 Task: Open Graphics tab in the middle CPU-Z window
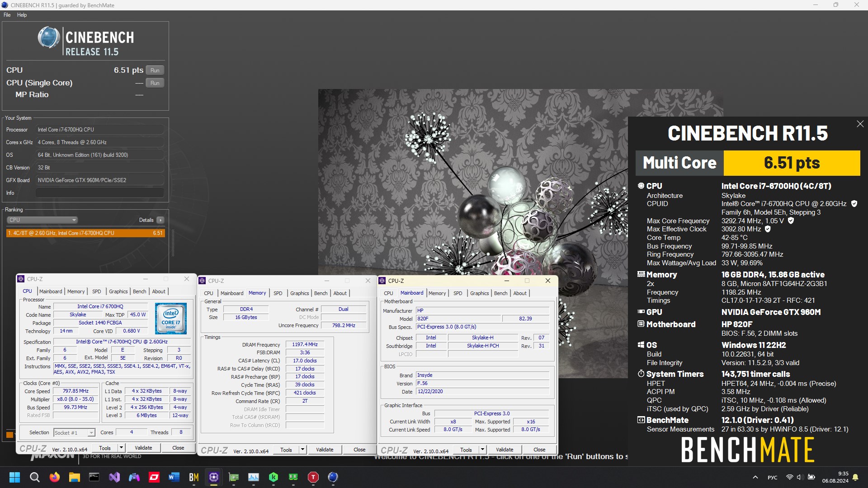(x=300, y=293)
